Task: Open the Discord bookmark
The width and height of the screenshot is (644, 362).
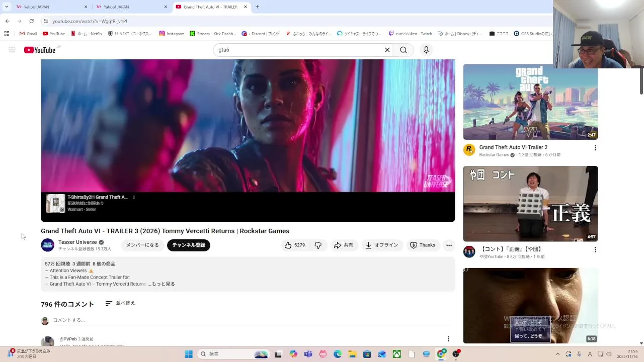Action: click(261, 34)
